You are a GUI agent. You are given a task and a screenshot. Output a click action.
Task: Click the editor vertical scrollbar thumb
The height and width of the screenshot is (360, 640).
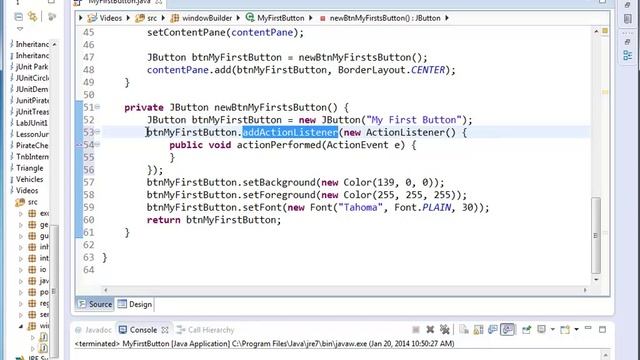[x=596, y=235]
